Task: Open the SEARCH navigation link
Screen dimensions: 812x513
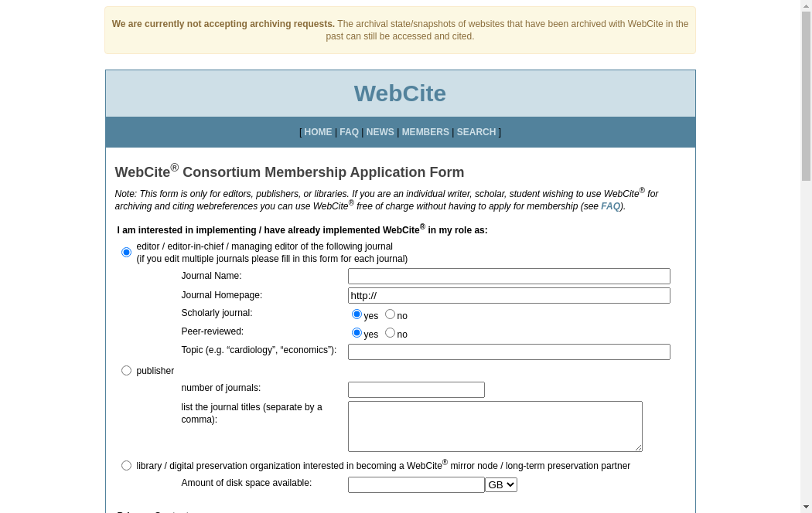Action: point(476,132)
